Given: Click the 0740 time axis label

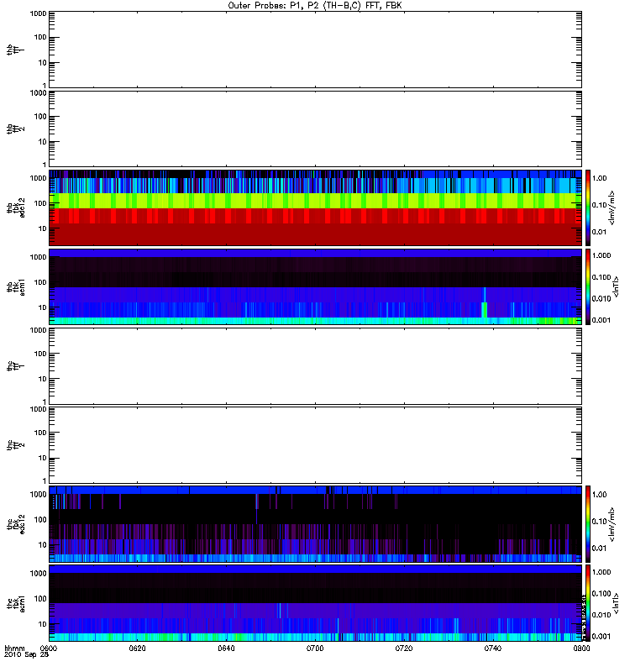Looking at the screenshot, I should [492, 648].
